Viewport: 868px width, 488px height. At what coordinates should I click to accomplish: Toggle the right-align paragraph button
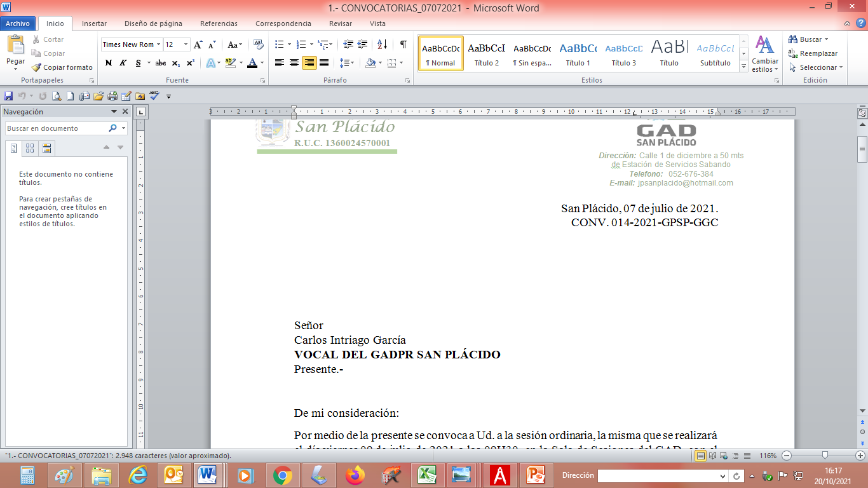(x=309, y=63)
